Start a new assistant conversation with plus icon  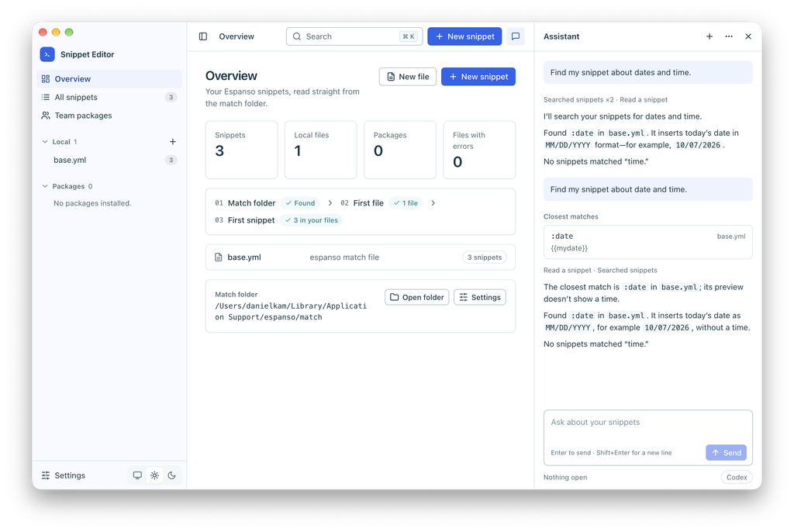point(709,36)
